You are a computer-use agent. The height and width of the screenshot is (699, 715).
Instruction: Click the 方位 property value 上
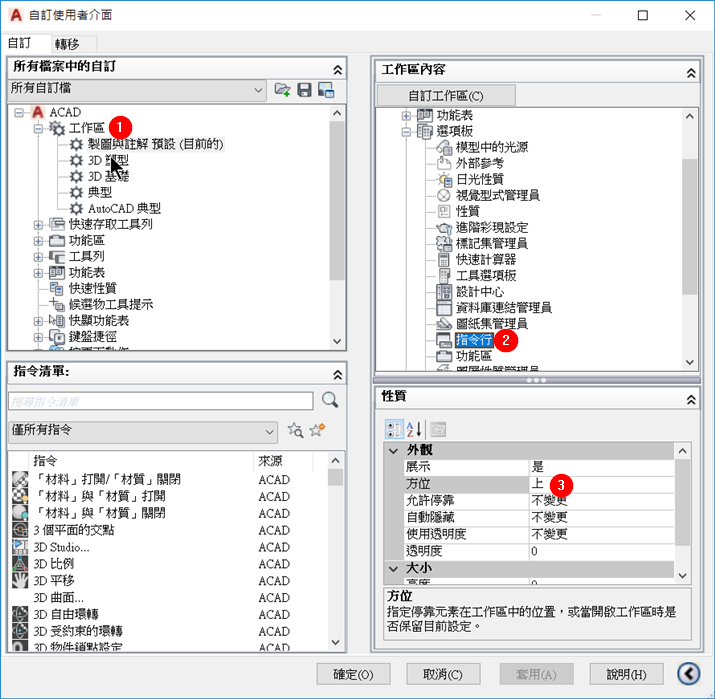(x=601, y=484)
